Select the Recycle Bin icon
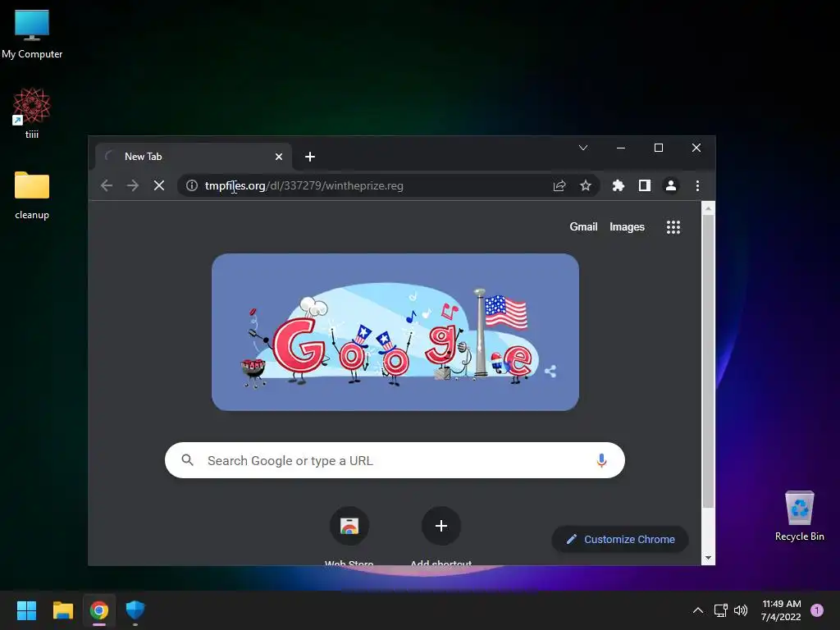This screenshot has height=630, width=840. point(799,516)
